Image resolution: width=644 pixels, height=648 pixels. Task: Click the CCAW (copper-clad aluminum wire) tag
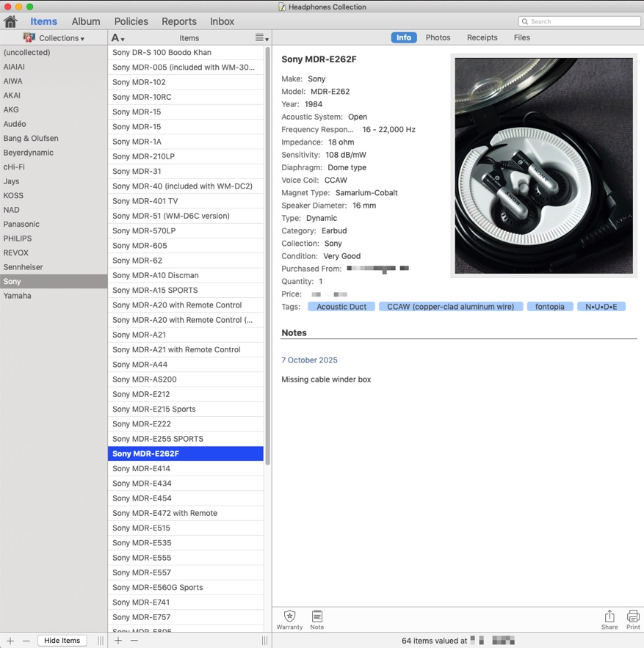coord(451,307)
